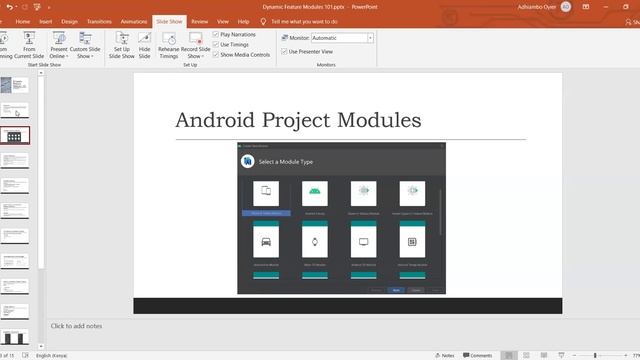Switch to Reading View icon

[x=544, y=356]
